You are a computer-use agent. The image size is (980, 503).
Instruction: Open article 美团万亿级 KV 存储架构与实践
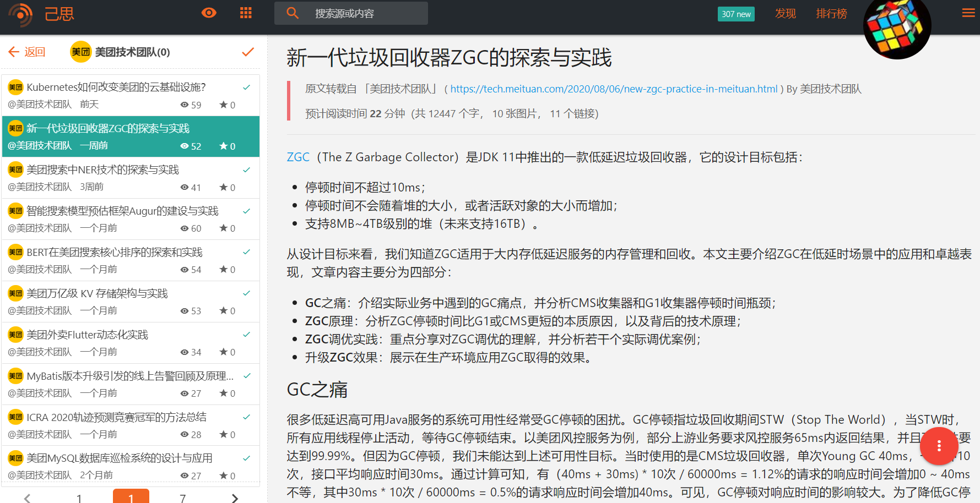tap(97, 293)
